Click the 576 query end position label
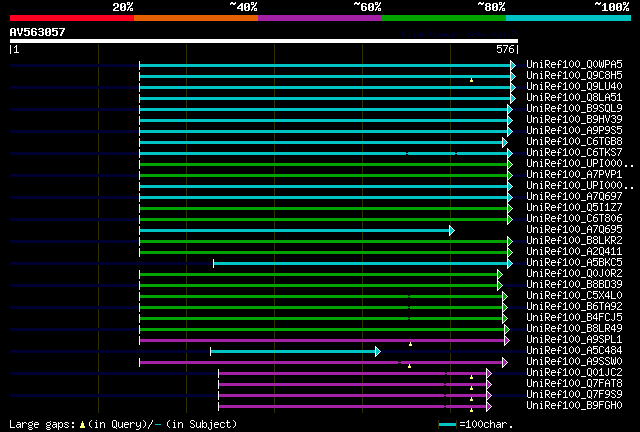The width and height of the screenshot is (640, 432). [x=505, y=49]
